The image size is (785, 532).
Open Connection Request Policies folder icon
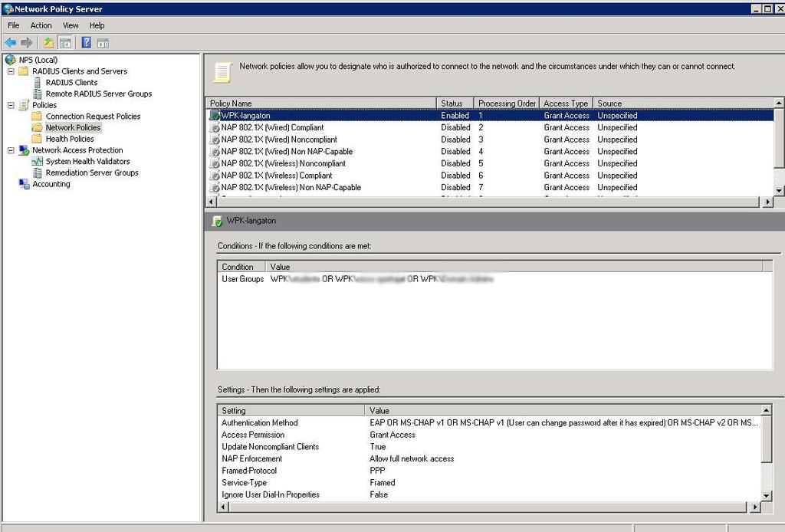tap(37, 116)
